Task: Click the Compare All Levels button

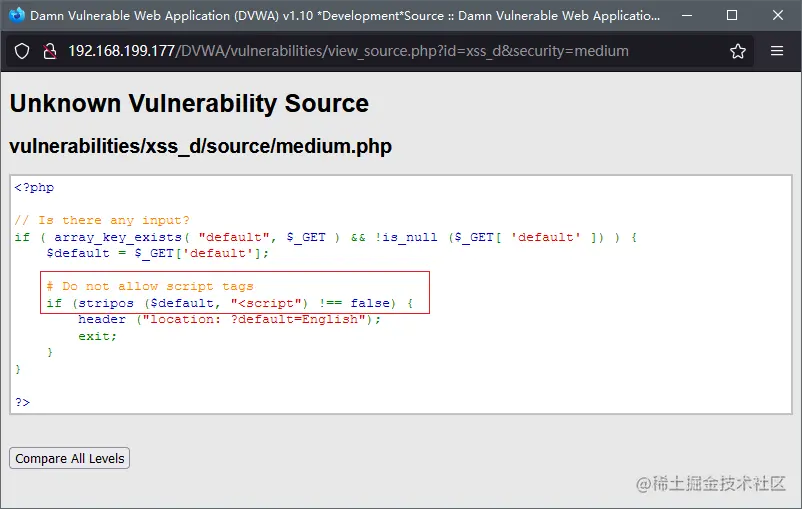Action: pos(70,458)
